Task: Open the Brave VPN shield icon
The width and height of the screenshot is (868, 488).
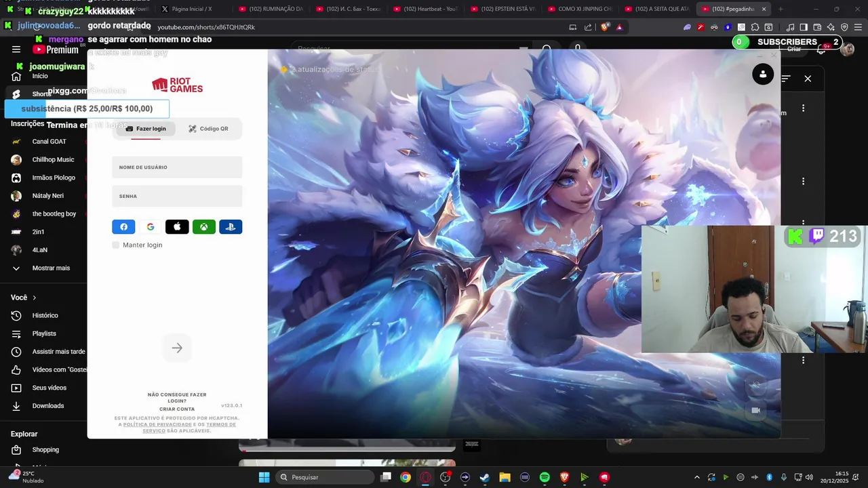Action: [844, 27]
